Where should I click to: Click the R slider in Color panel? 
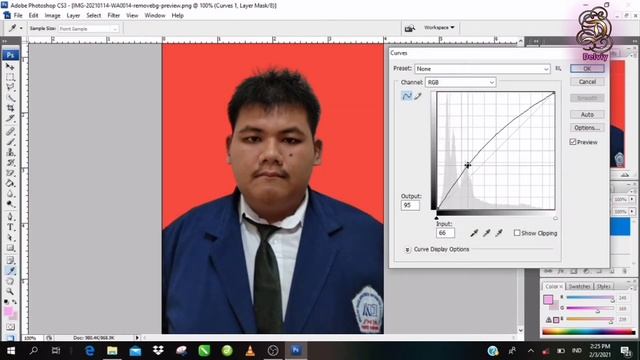coord(590,298)
